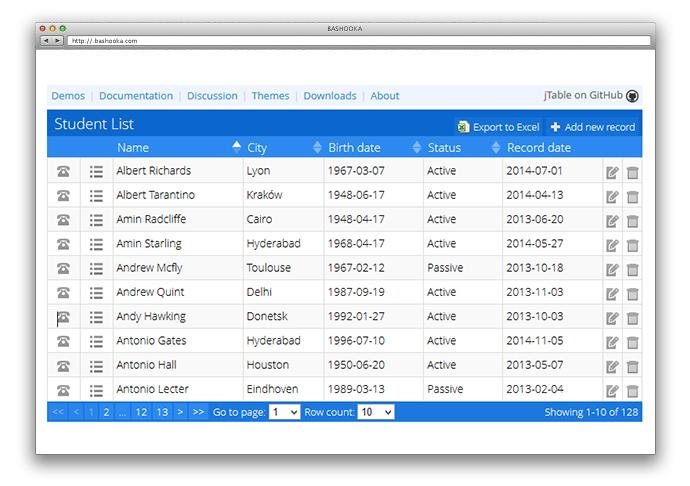The width and height of the screenshot is (690, 486).
Task: Open list icon for Andrew Quint
Action: (96, 293)
